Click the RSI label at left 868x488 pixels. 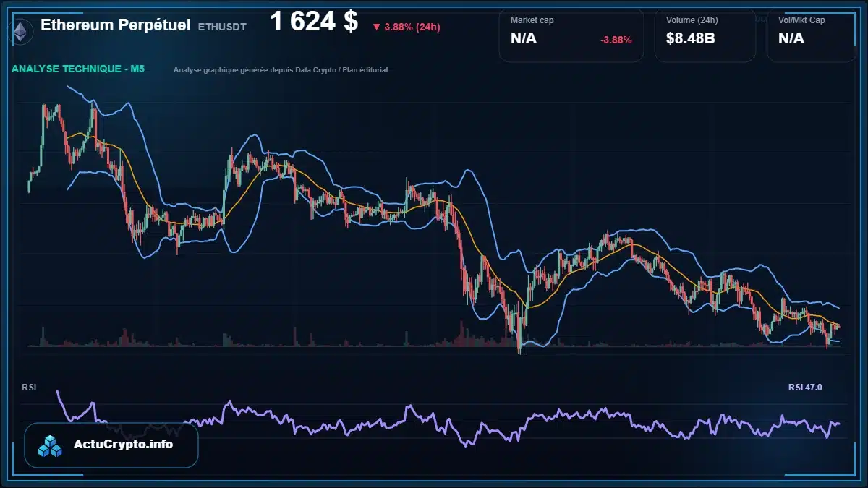tap(29, 388)
